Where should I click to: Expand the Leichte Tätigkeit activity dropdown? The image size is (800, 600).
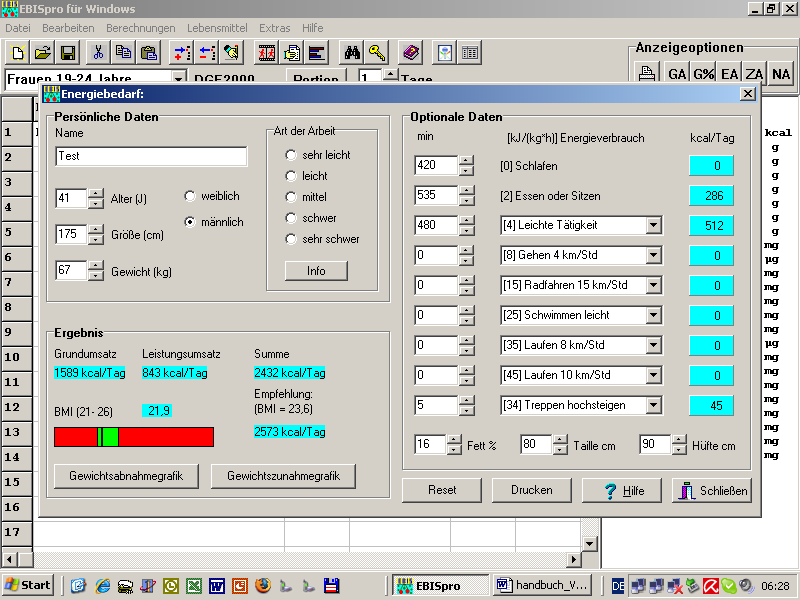tap(653, 226)
